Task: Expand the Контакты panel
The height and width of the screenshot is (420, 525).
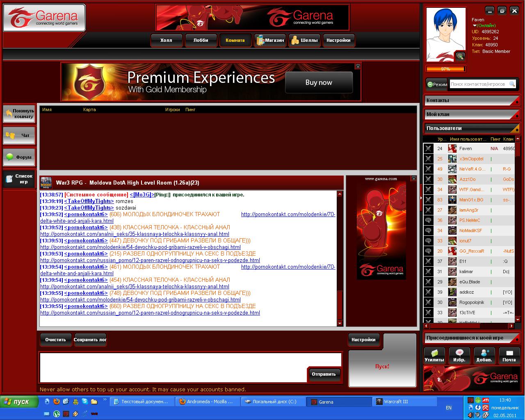Action: click(x=472, y=100)
